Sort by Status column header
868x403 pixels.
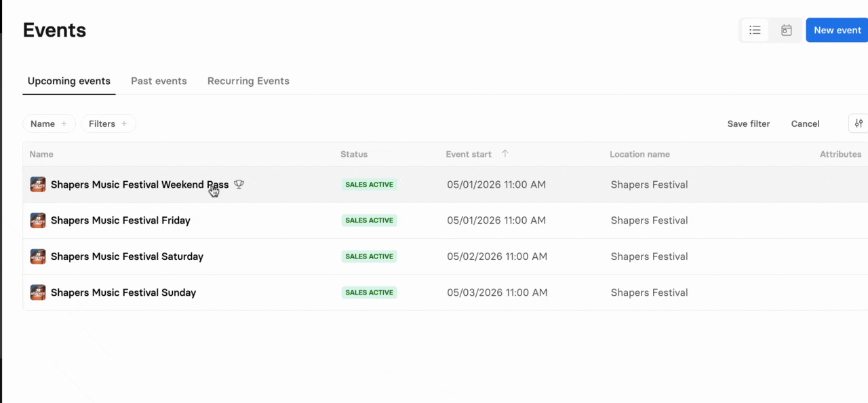click(353, 154)
